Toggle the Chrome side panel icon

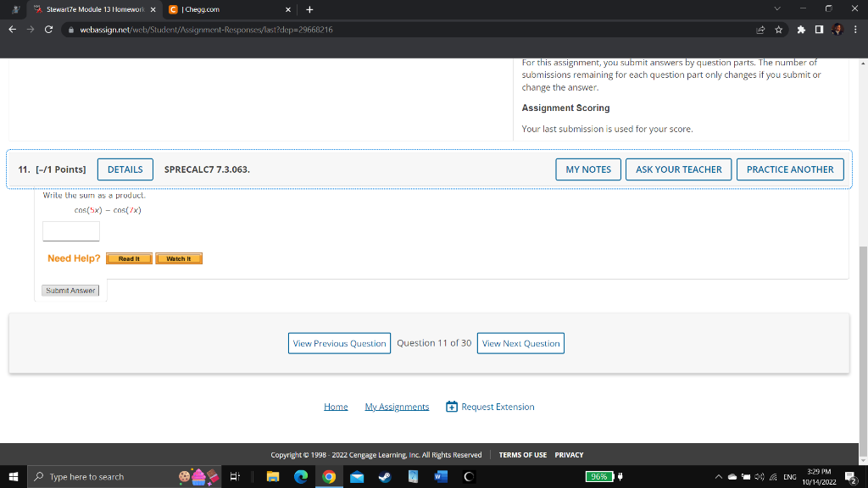click(x=820, y=30)
